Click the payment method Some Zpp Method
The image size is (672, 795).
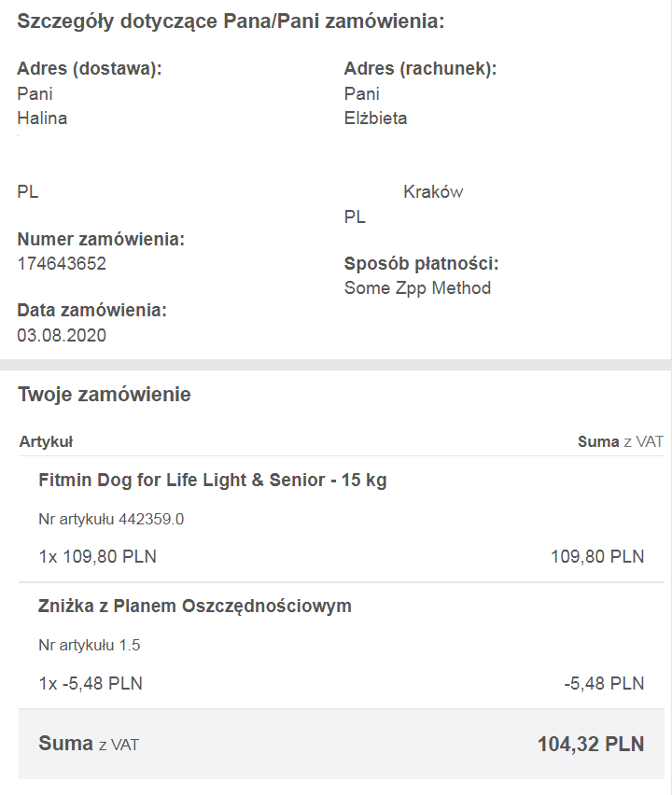pos(417,288)
